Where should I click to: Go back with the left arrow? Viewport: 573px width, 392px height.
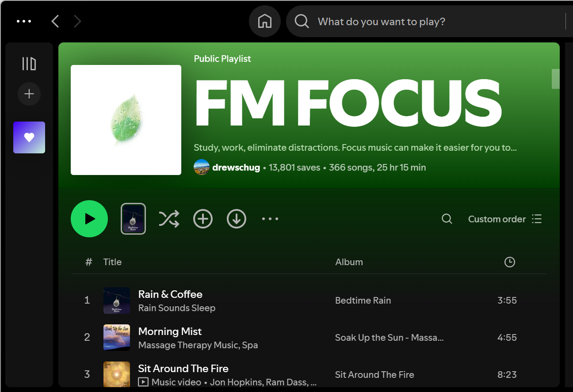click(x=55, y=21)
